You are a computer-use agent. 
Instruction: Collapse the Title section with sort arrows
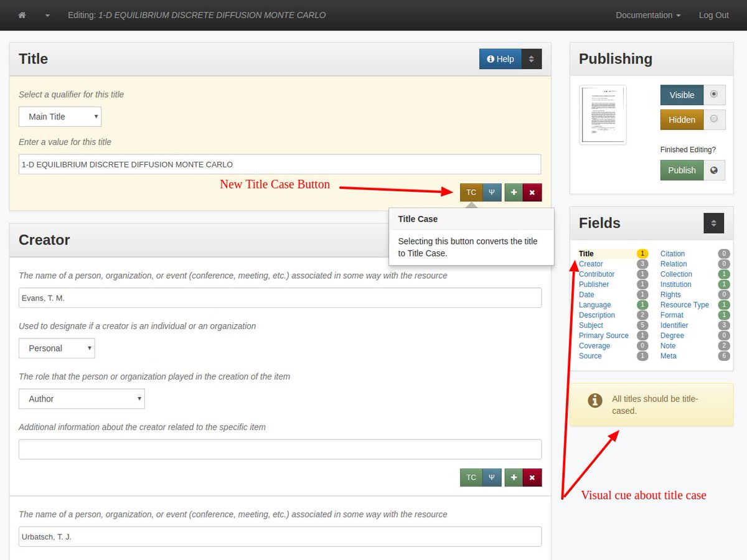532,59
